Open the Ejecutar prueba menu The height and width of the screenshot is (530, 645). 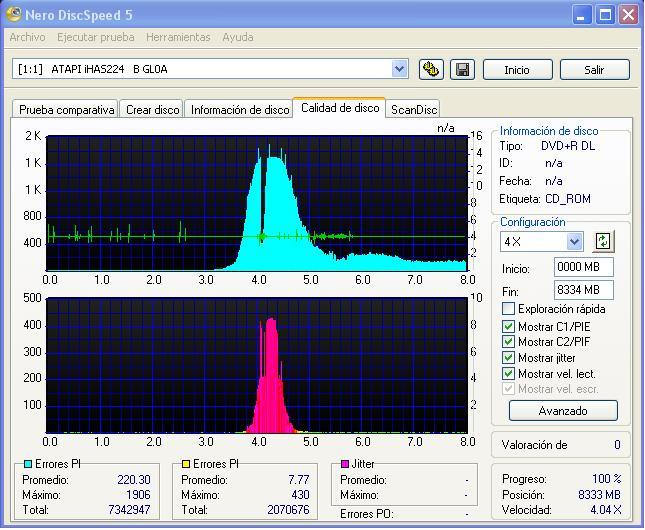[95, 37]
